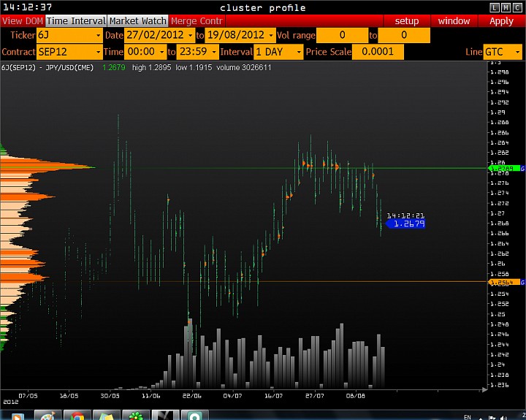Click the L button in title bar
The width and height of the screenshot is (526, 420).
(x=494, y=7)
